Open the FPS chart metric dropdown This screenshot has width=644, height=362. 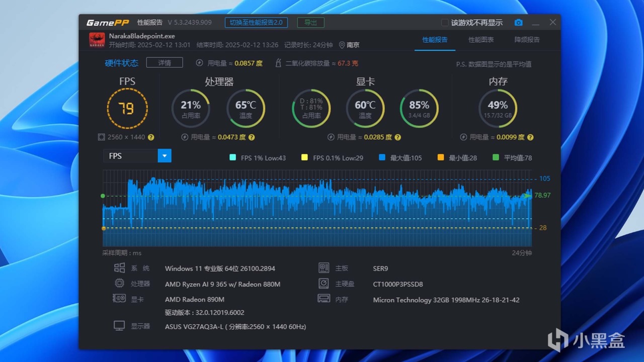(x=165, y=156)
